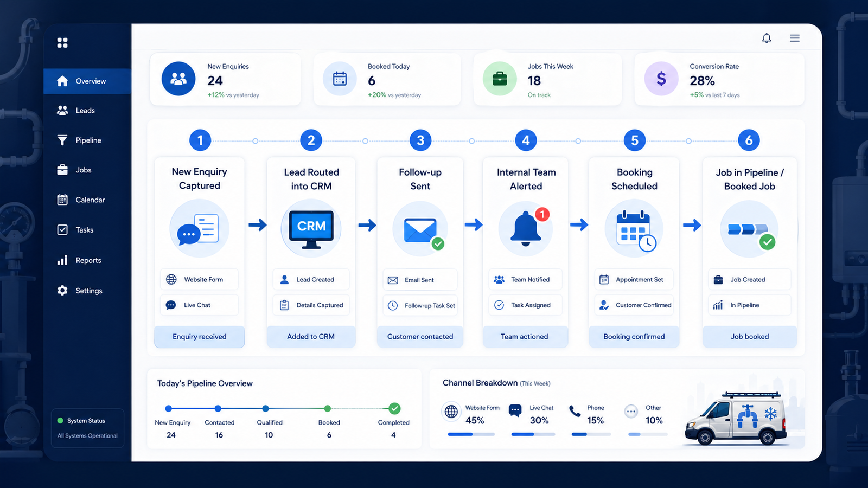
Task: Click the Completed checkmark pipeline marker
Action: (x=395, y=408)
